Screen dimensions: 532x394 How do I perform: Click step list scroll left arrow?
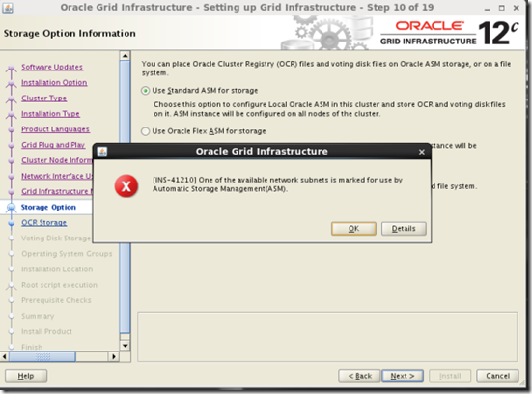tap(5, 357)
